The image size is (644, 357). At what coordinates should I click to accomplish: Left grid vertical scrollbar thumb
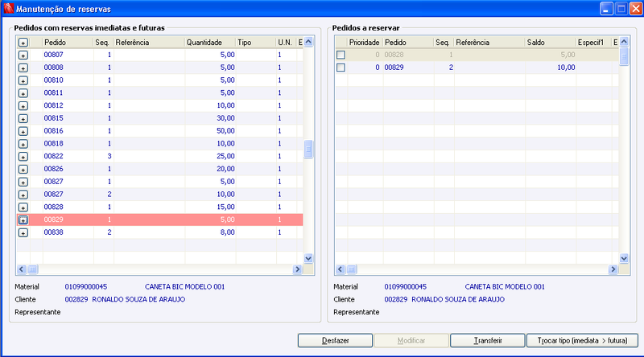pos(308,149)
